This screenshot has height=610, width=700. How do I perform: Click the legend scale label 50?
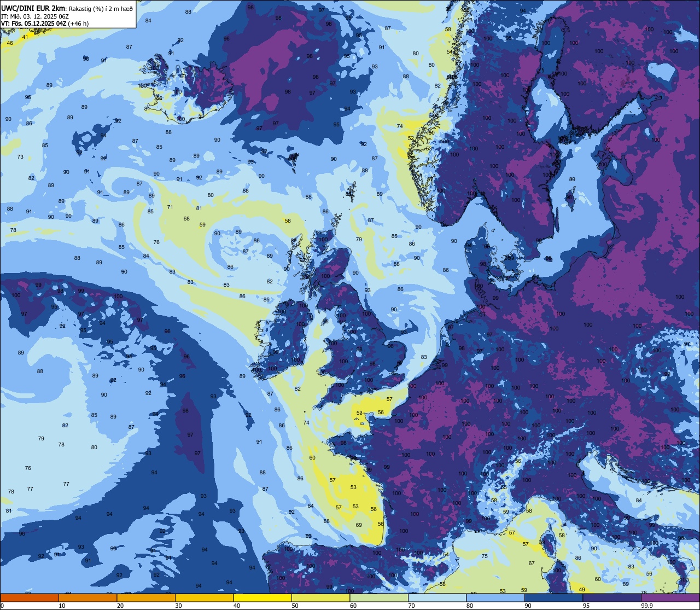click(x=295, y=606)
